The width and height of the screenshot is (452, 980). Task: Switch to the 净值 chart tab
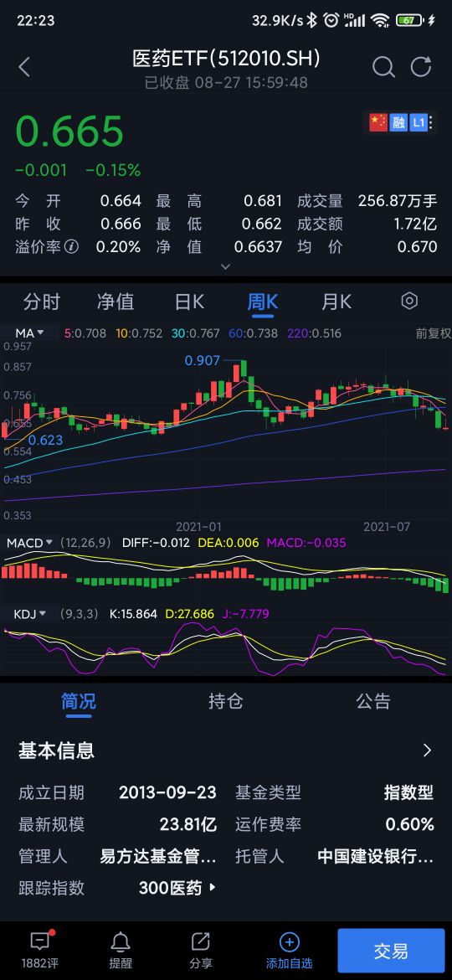(116, 302)
